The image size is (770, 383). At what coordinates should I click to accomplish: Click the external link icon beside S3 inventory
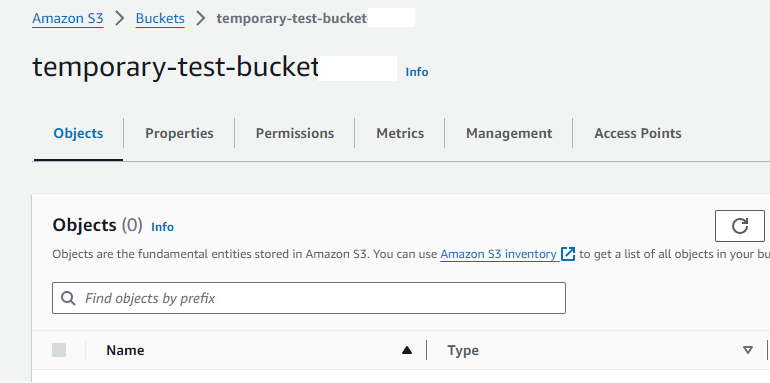point(568,254)
